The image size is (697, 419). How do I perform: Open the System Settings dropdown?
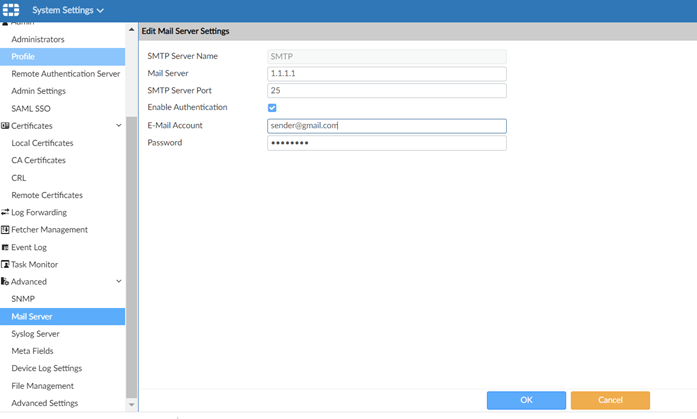pyautogui.click(x=67, y=10)
